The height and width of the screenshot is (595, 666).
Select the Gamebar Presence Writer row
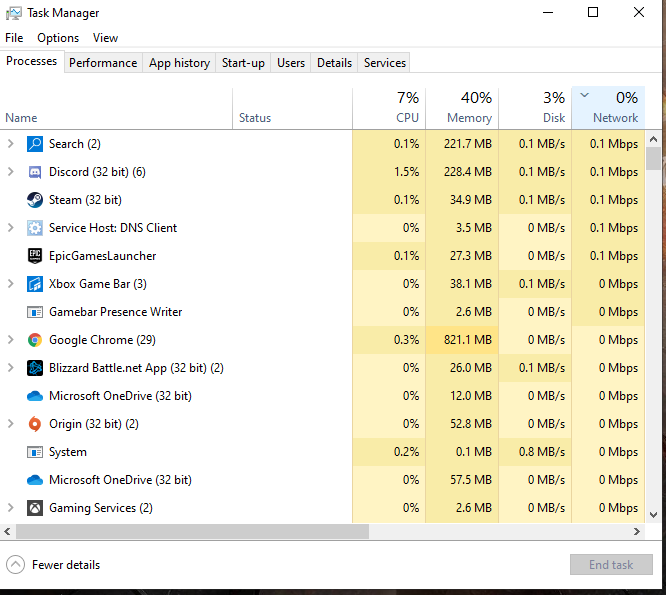pyautogui.click(x=322, y=312)
